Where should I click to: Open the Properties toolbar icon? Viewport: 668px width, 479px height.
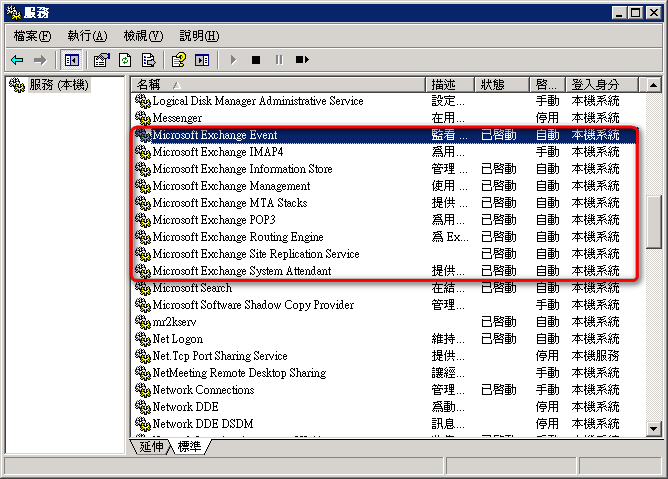102,60
